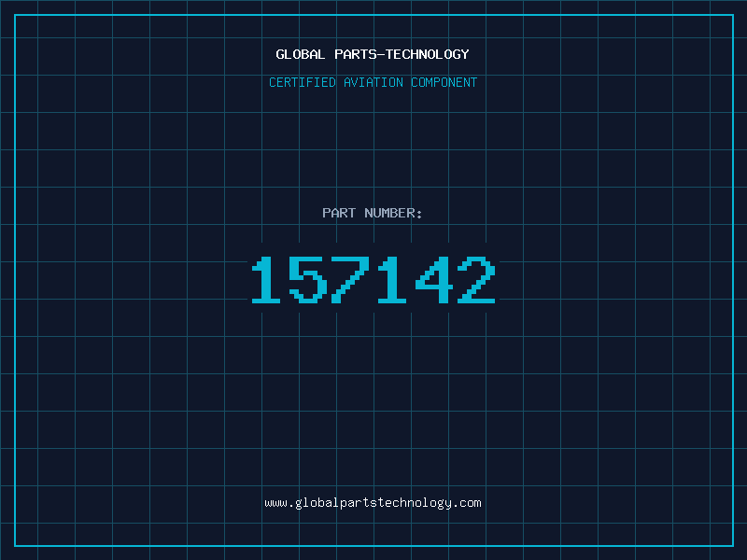Select the CERTIFIED AVIATION COMPONENT subtitle
The image size is (747, 560).
373,82
